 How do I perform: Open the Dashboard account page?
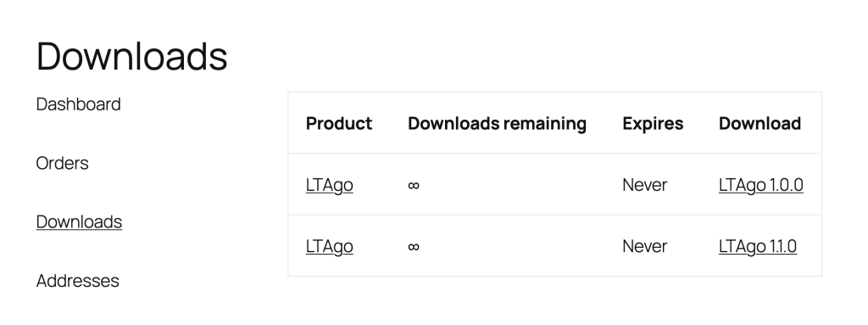coord(78,104)
